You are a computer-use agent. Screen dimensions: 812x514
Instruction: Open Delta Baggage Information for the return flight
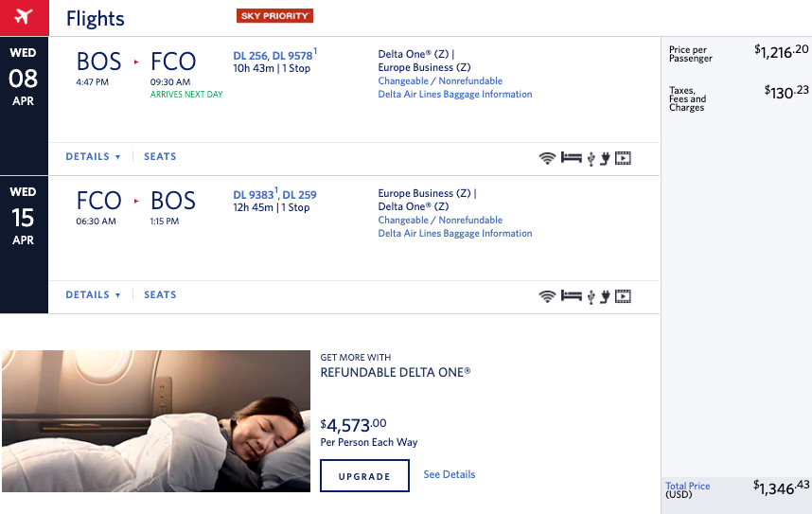pyautogui.click(x=455, y=234)
